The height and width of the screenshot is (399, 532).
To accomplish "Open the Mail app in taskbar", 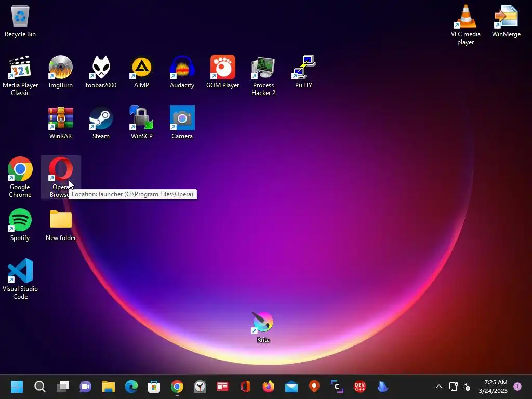I will pos(291,387).
